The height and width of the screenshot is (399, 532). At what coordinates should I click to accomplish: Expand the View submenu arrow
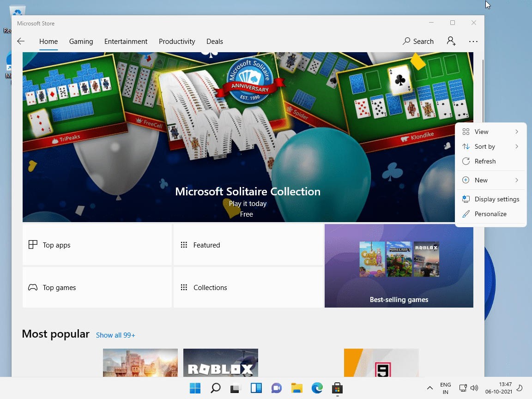pyautogui.click(x=517, y=132)
